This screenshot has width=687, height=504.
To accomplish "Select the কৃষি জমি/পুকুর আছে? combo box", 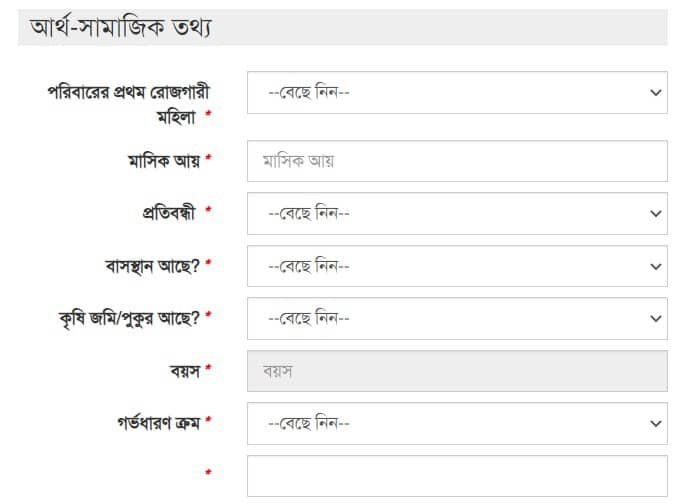I will click(x=456, y=319).
